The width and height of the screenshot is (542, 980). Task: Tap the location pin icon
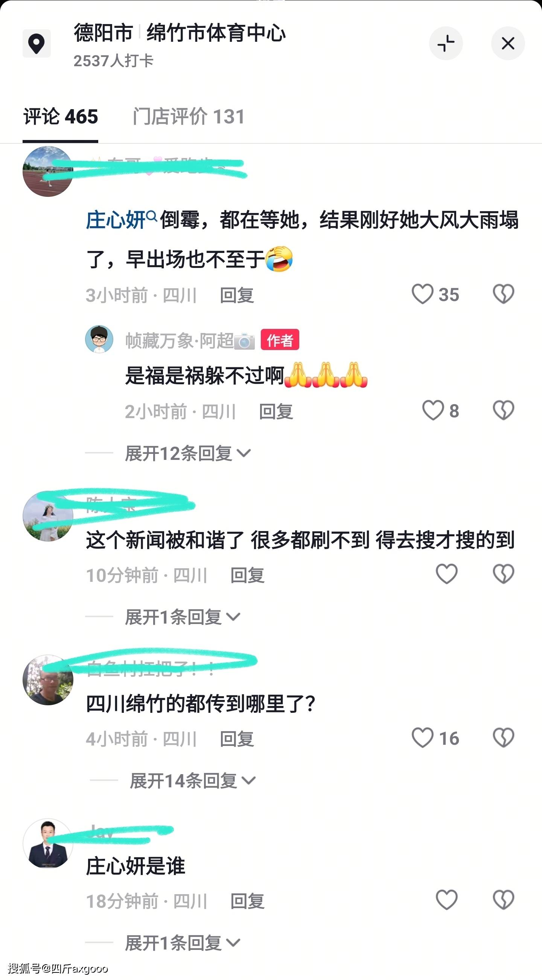[37, 43]
